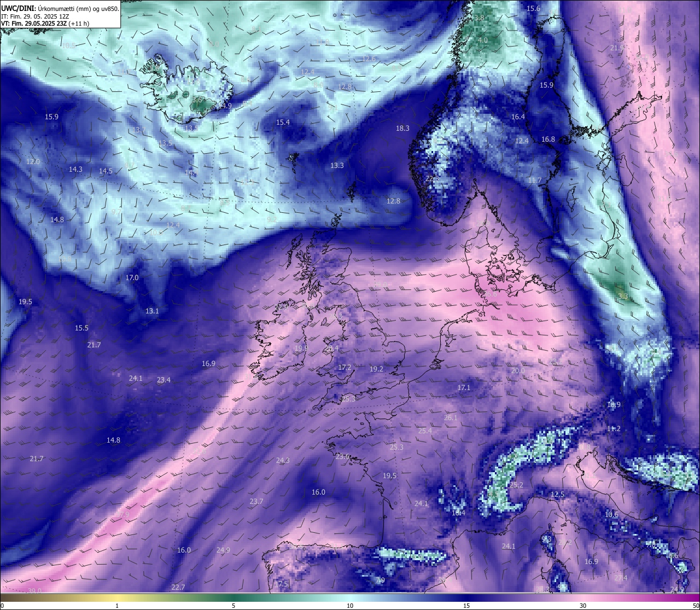Image resolution: width=700 pixels, height=610 pixels.
Task: Click the 12.5 value on the map
Action: tap(557, 495)
